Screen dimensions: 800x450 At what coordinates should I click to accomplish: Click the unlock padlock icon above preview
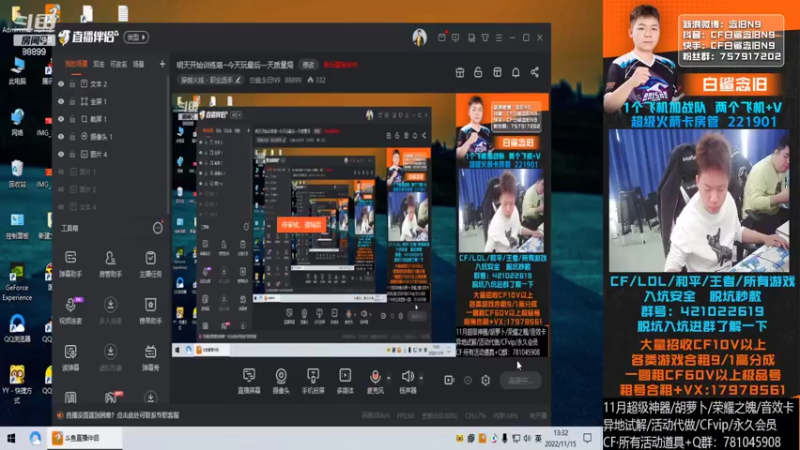pos(478,72)
